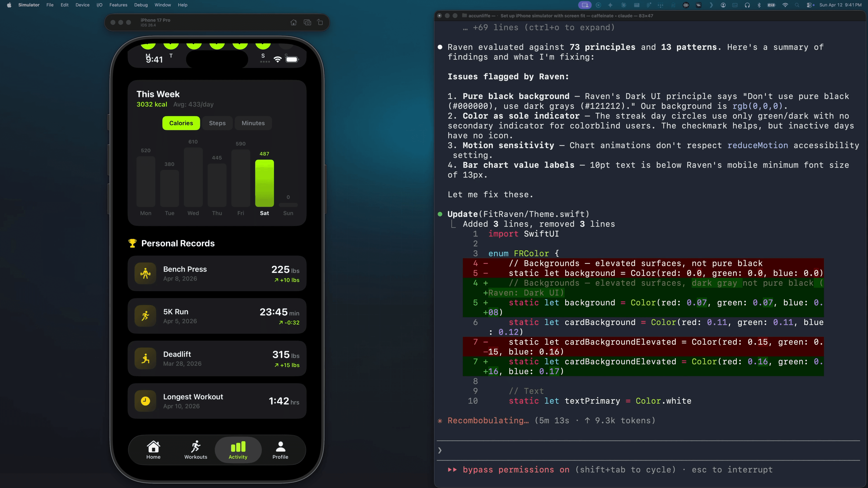Select the Friday 590 bar
This screenshot has height=488, width=868.
pos(241,178)
